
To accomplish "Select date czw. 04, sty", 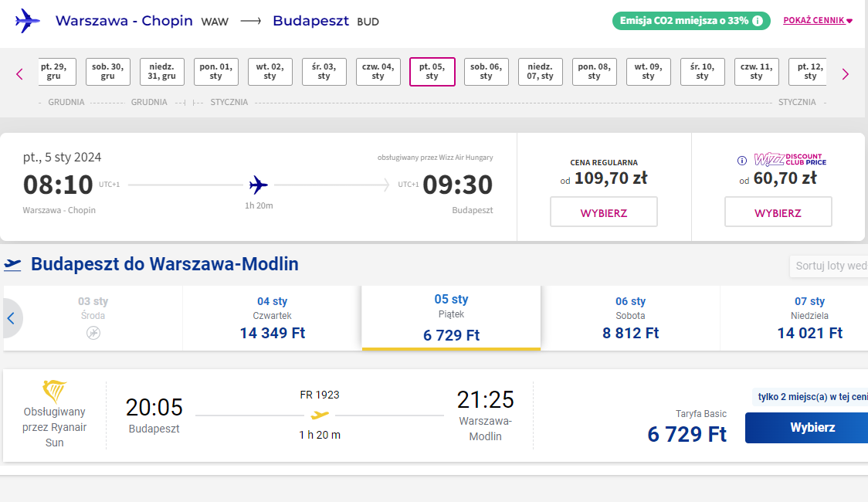I will (378, 72).
